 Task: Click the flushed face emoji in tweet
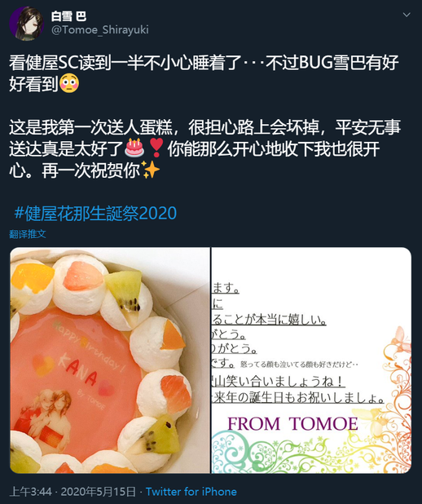(x=69, y=83)
